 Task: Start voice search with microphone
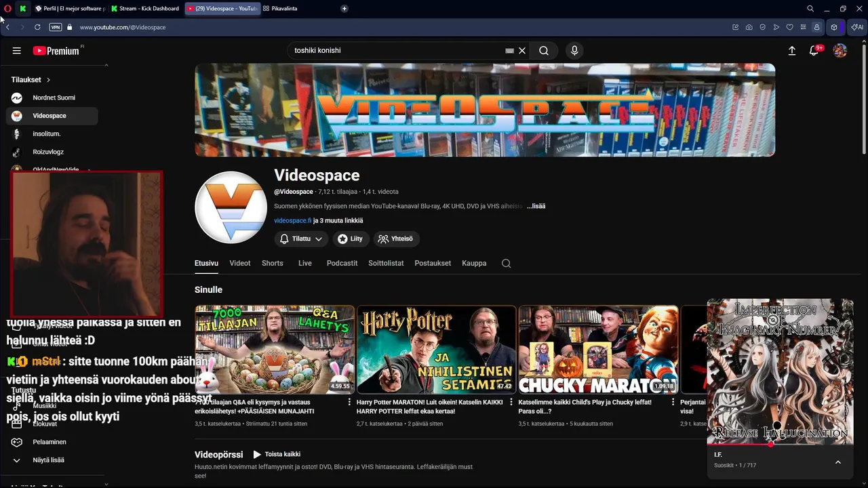click(x=574, y=51)
